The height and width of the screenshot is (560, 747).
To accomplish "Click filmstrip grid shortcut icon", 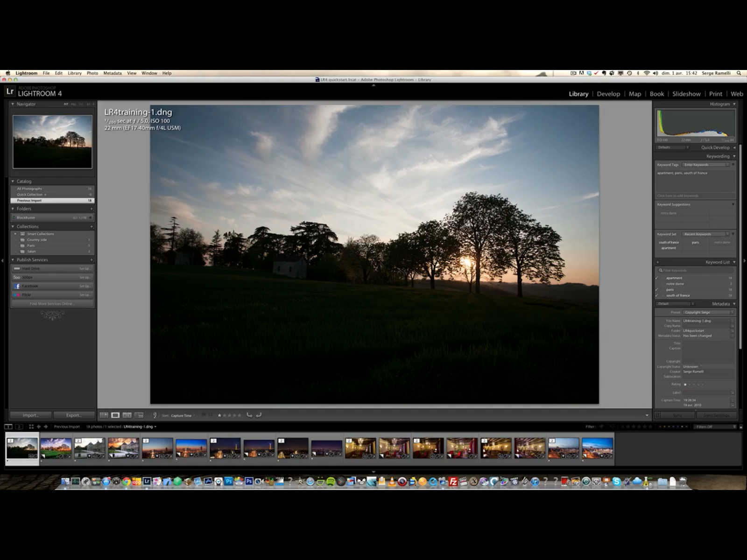I will (31, 427).
